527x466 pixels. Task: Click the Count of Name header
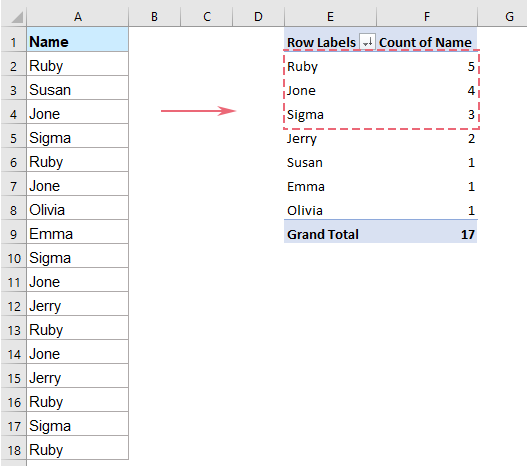point(425,42)
